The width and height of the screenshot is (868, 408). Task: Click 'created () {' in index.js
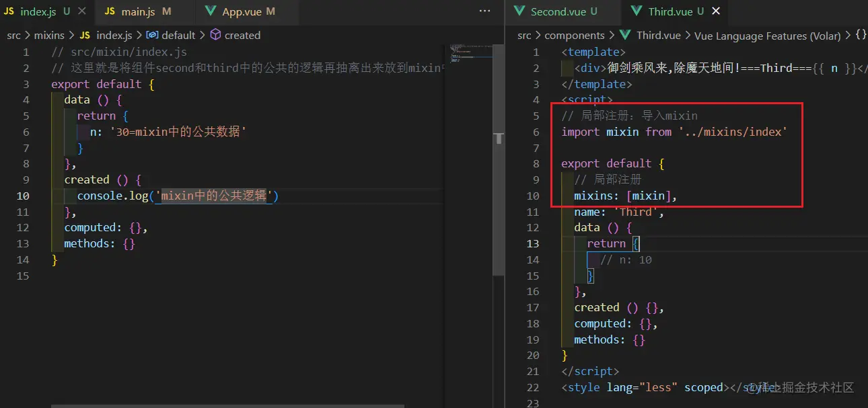coord(102,179)
